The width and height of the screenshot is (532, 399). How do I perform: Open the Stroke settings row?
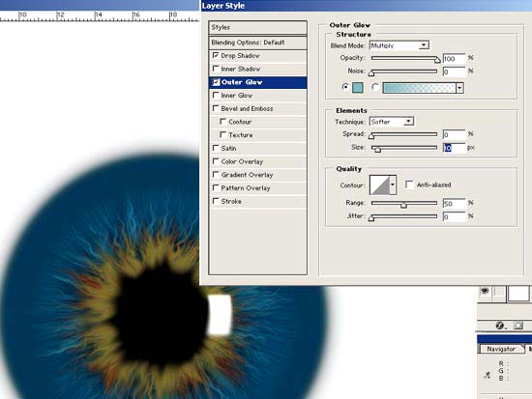click(x=258, y=201)
